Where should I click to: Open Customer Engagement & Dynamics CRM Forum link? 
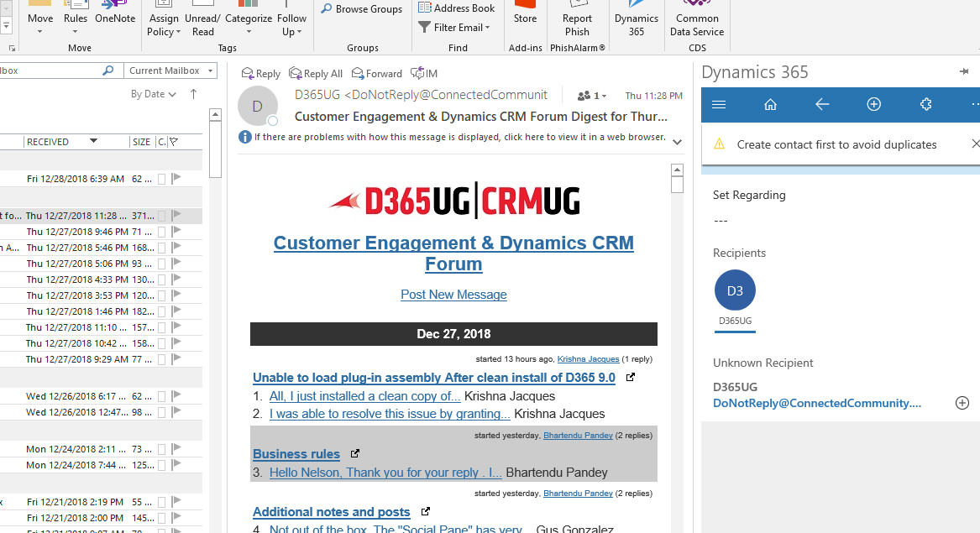[x=453, y=253]
